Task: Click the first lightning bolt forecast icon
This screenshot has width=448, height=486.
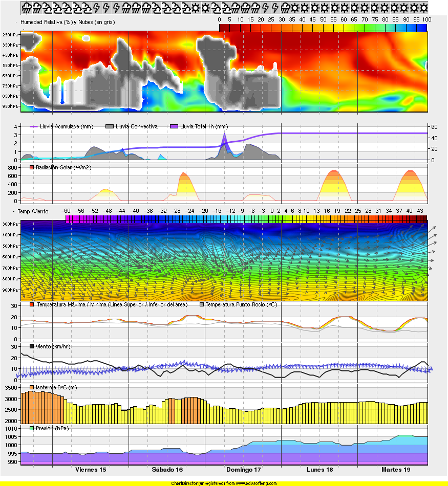Action: pos(96,8)
